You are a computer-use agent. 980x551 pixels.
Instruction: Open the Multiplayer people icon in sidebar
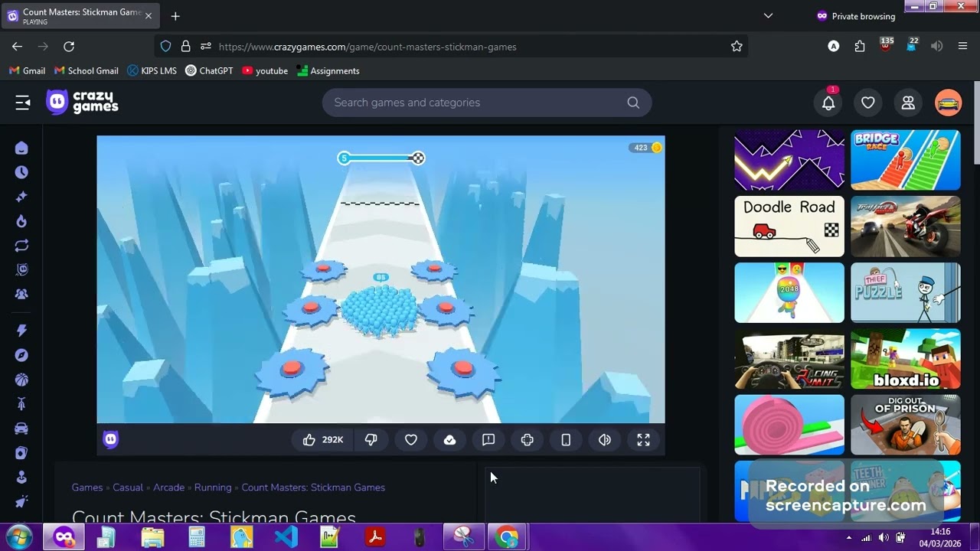[21, 294]
